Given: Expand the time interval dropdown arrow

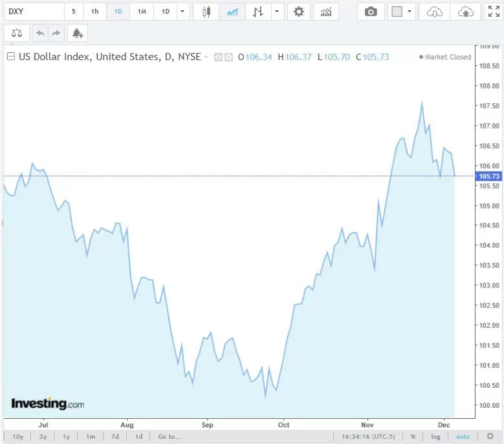Looking at the screenshot, I should tap(183, 12).
